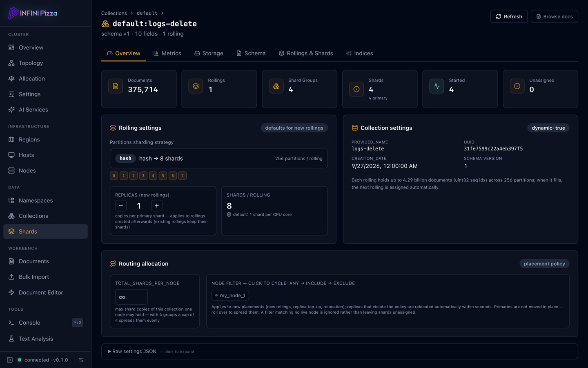The height and width of the screenshot is (368, 588).
Task: Open the Documents workbench
Action: pyautogui.click(x=45, y=261)
